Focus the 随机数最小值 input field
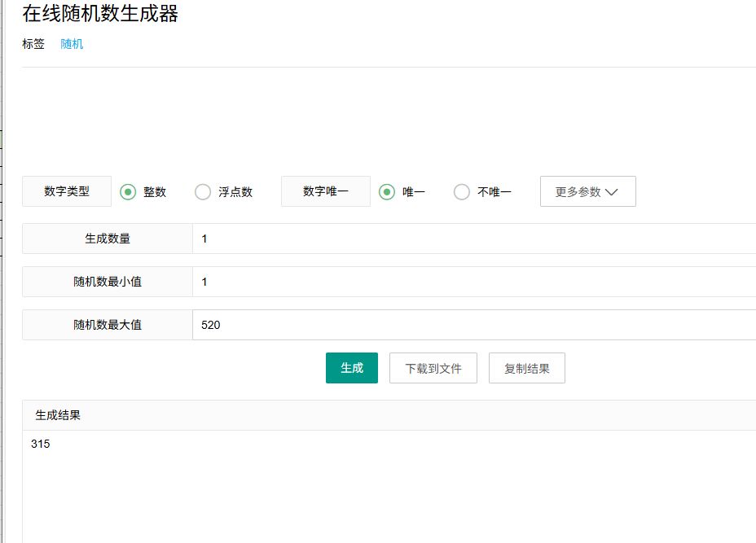Viewport: 756px width, 543px height. (474, 282)
